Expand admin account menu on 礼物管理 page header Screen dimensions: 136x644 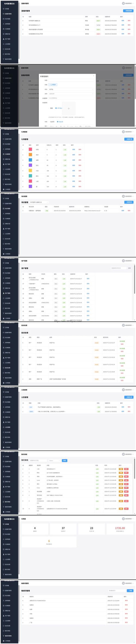128,132
